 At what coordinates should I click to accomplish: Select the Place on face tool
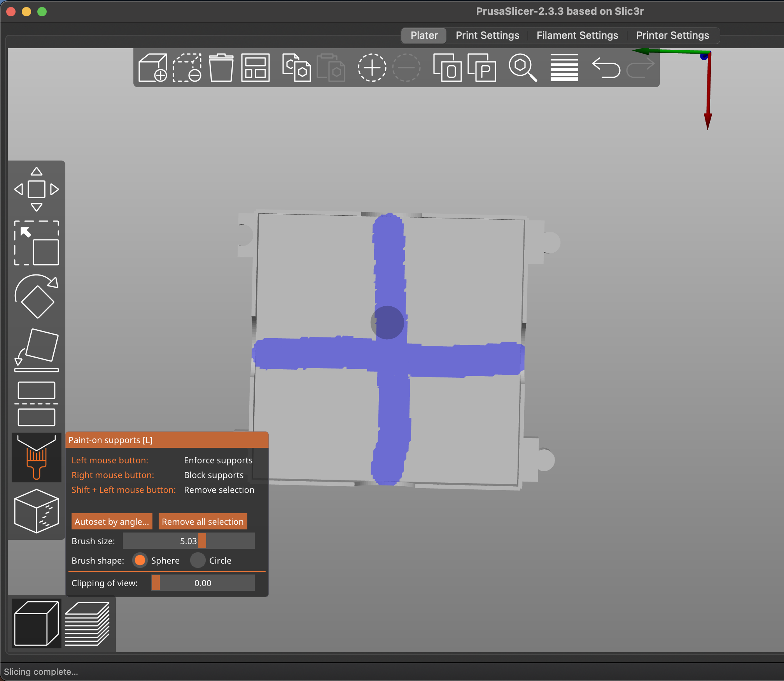tap(37, 350)
